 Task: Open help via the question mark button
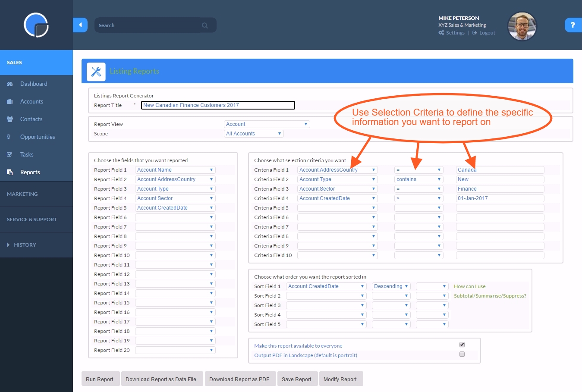click(x=573, y=25)
